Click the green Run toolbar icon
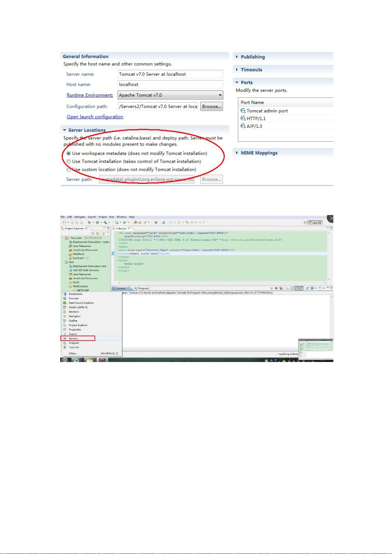Image resolution: width=392 pixels, height=554 pixels. 97,223
